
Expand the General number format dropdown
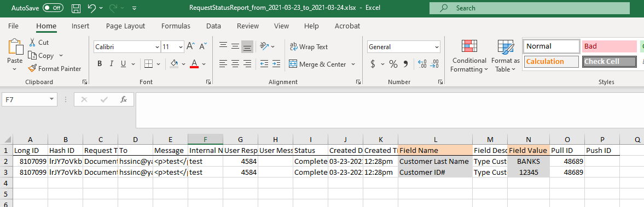point(437,47)
